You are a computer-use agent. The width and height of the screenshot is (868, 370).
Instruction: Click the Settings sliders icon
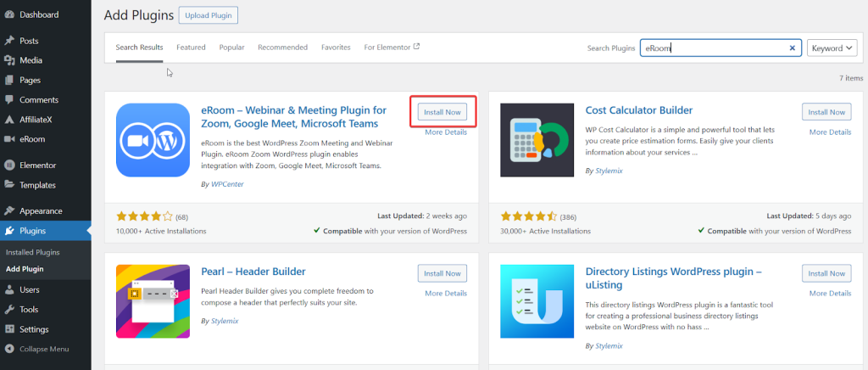(8, 329)
